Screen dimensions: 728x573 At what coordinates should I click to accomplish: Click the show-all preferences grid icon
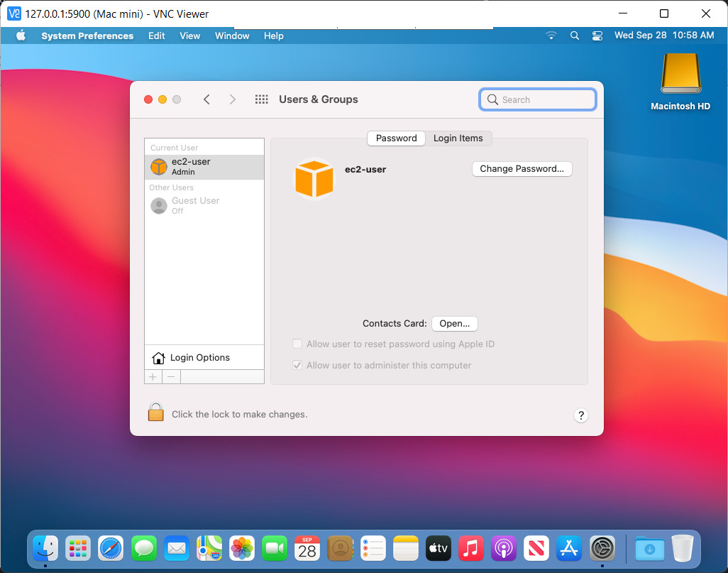tap(261, 99)
